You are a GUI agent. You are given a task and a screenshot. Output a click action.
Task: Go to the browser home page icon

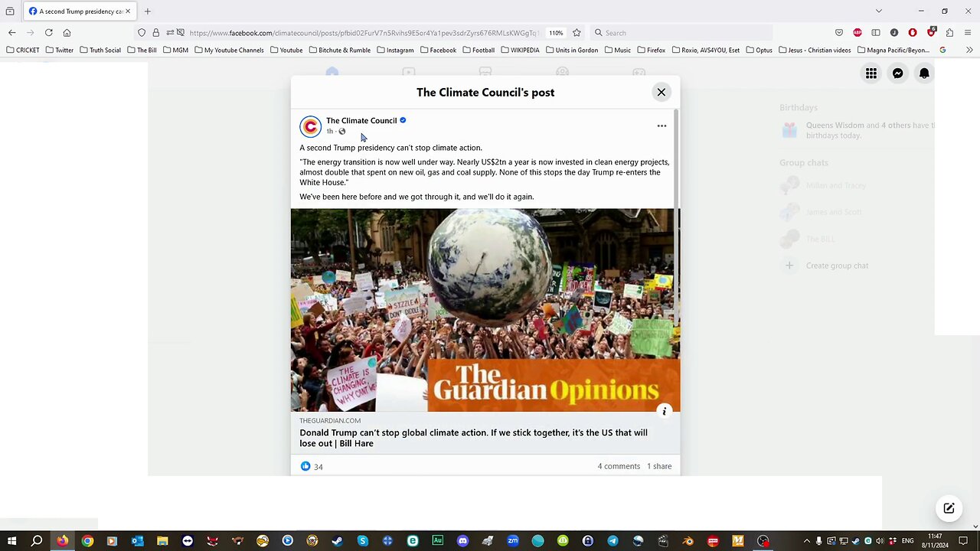(x=67, y=33)
